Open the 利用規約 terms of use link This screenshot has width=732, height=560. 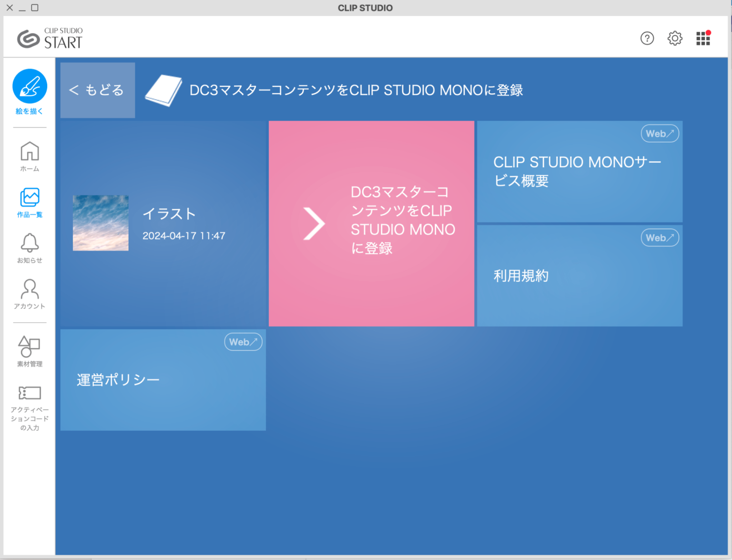click(x=579, y=276)
